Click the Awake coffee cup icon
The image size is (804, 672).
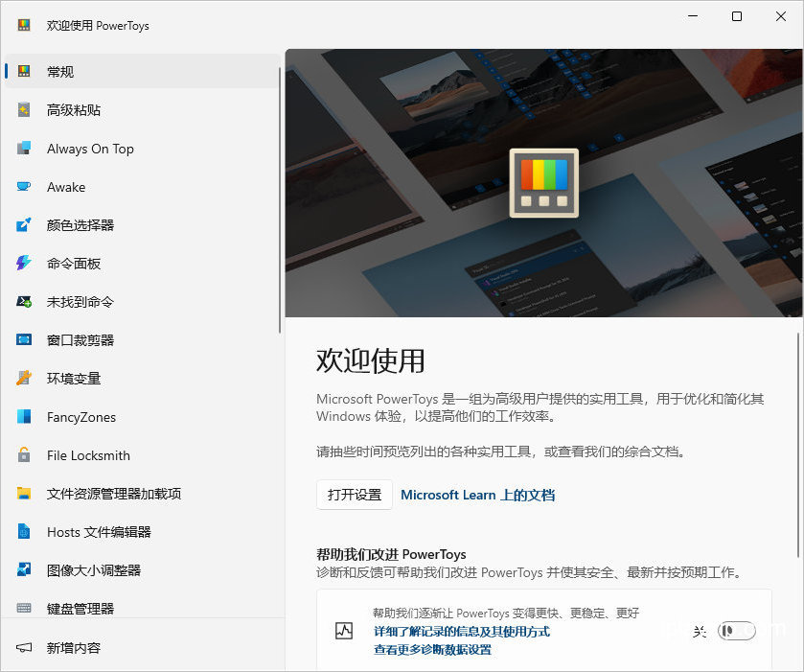pos(24,187)
